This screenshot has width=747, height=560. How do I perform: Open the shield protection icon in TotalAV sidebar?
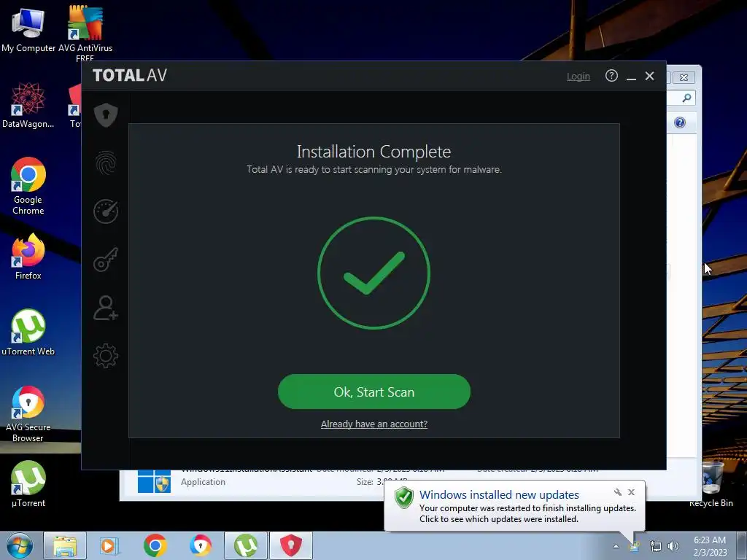pos(106,114)
